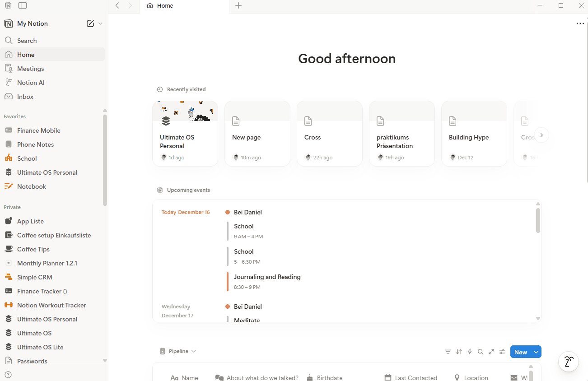Open a new tab with the plus button
The height and width of the screenshot is (381, 588).
click(x=238, y=6)
